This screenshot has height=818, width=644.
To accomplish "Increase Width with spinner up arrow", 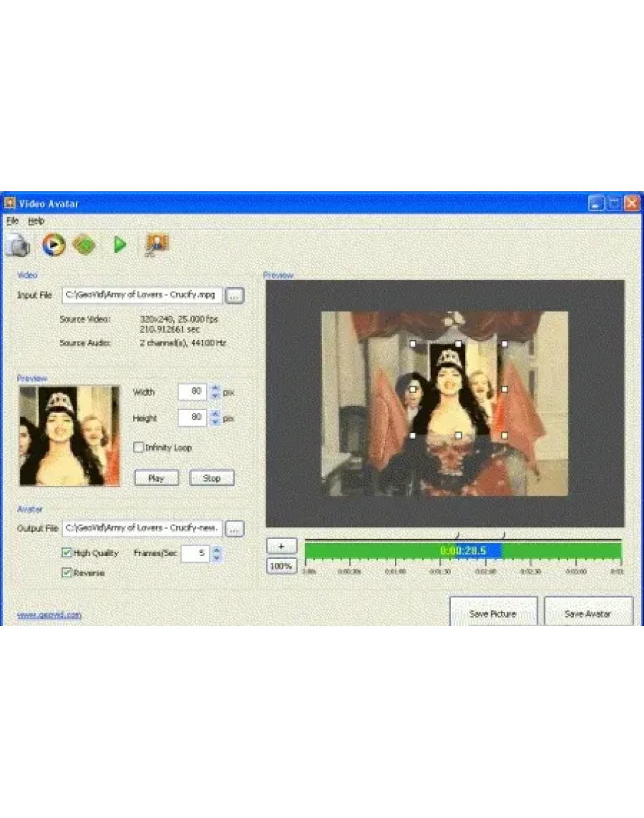I will 215,387.
